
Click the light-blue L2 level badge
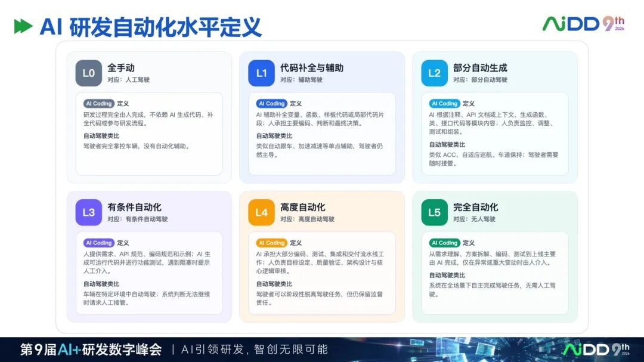(x=434, y=73)
